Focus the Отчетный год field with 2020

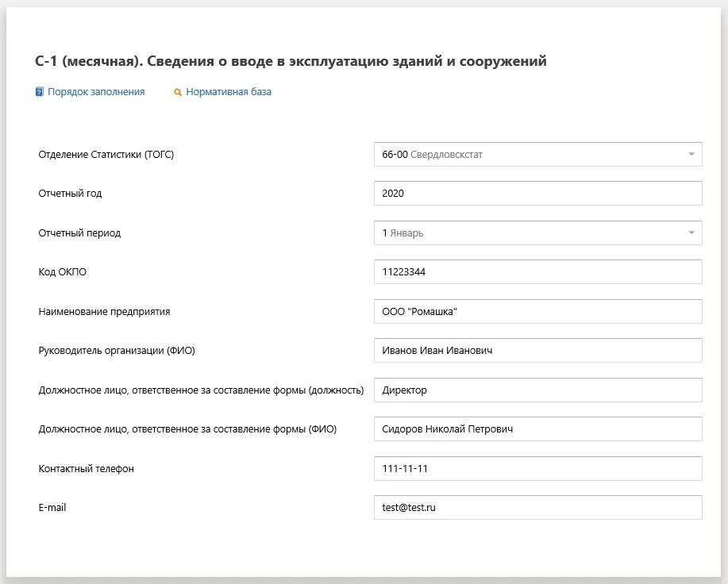[538, 194]
